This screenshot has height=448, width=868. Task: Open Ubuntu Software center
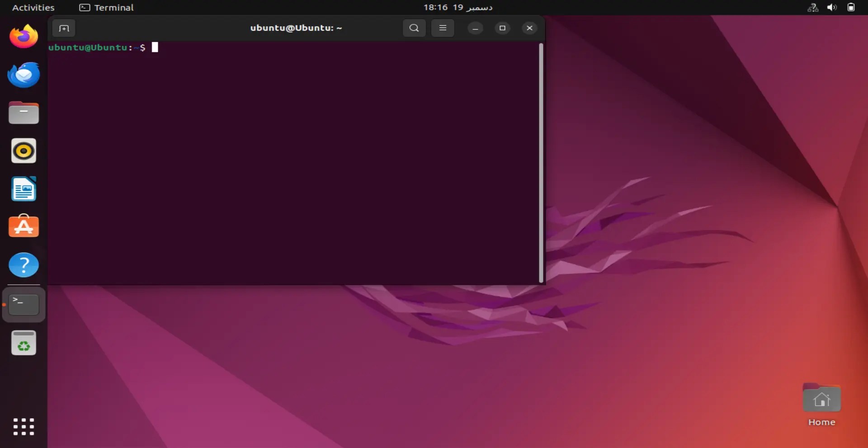click(24, 226)
